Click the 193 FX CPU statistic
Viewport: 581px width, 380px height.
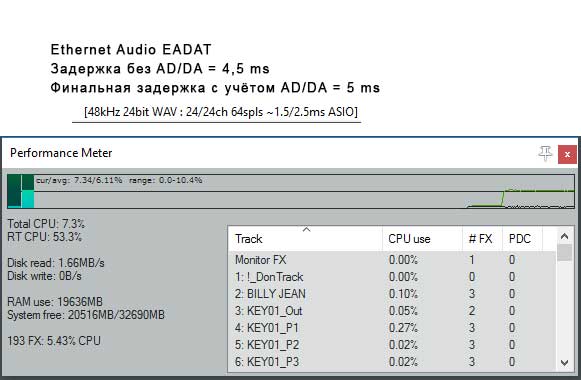54,341
